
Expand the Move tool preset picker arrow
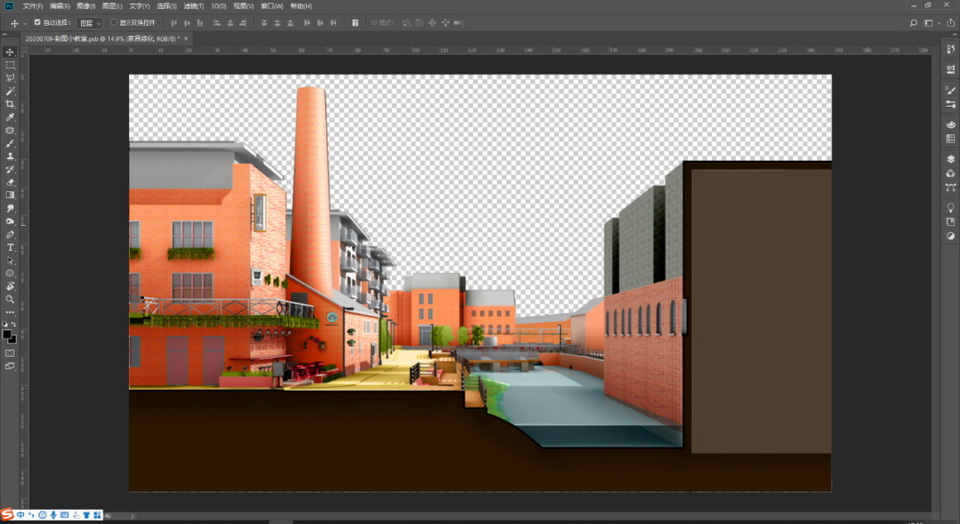pyautogui.click(x=26, y=22)
